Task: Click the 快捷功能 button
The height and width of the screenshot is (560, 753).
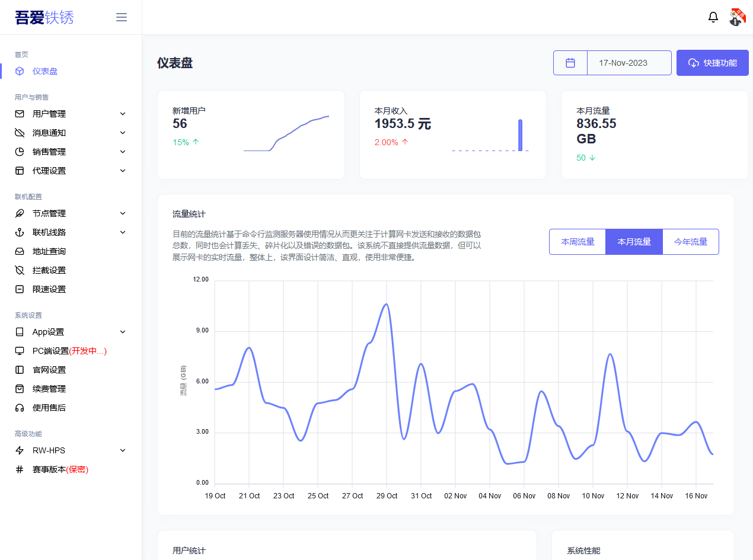Action: 713,63
